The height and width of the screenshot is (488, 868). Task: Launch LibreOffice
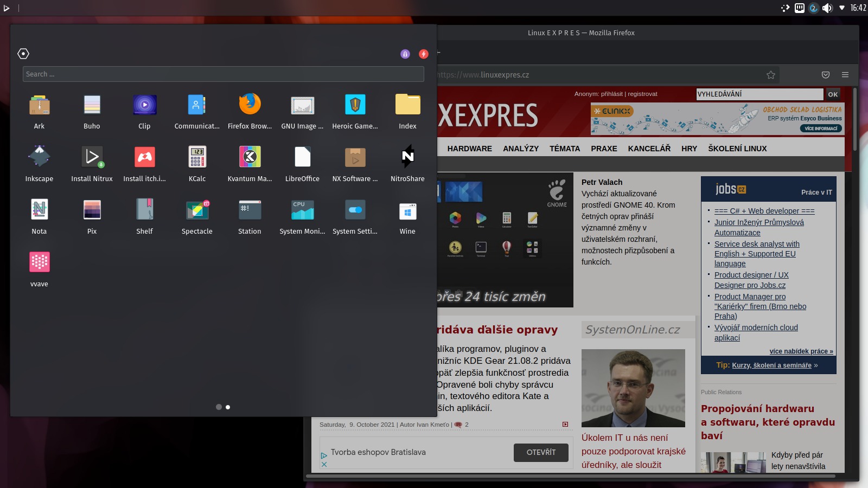click(x=302, y=164)
